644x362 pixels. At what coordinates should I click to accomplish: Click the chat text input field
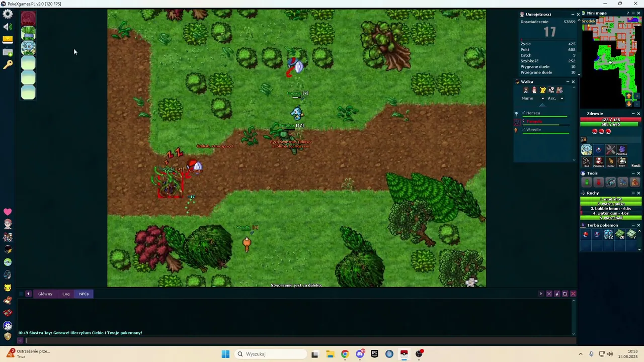pyautogui.click(x=299, y=340)
